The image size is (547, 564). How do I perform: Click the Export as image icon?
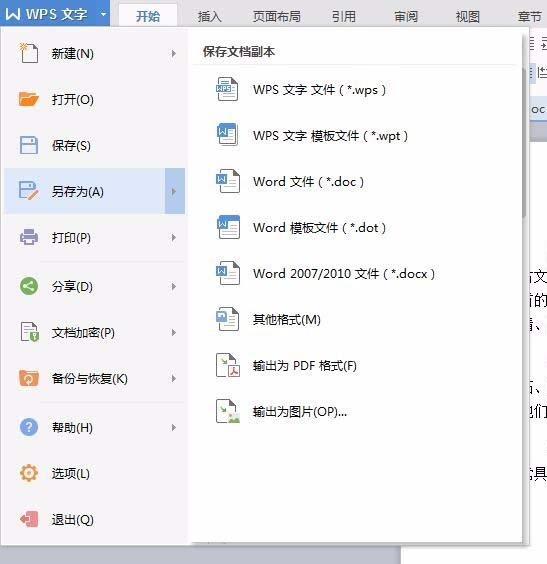tap(228, 411)
